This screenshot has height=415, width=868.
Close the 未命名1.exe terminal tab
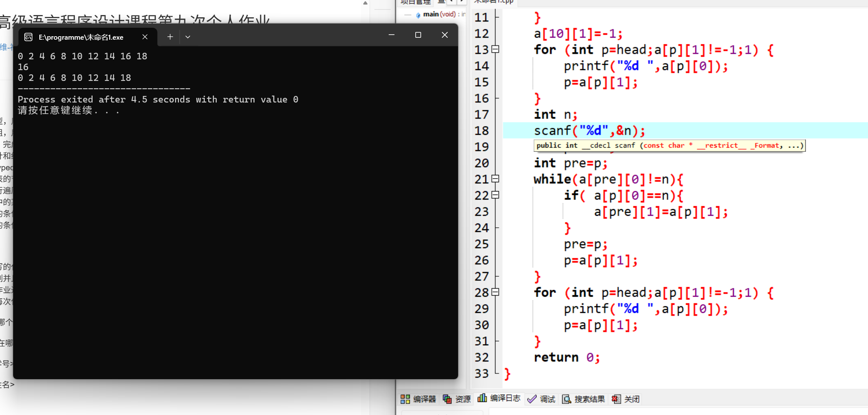point(145,37)
